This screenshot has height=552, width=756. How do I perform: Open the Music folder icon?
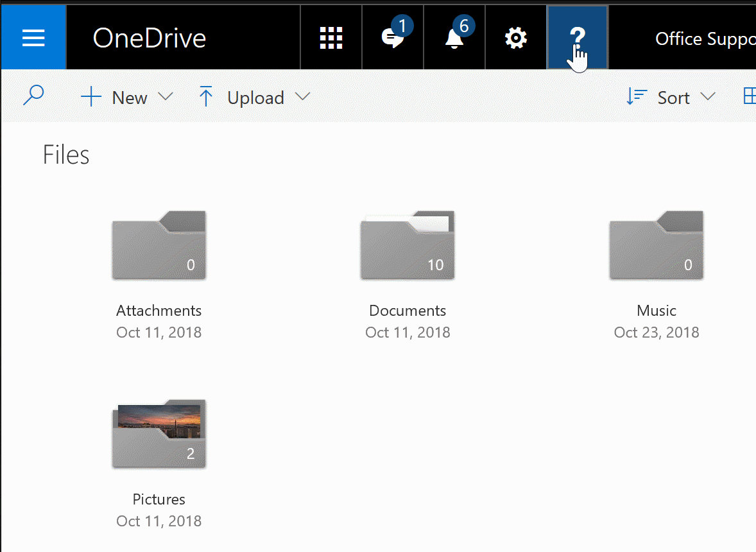click(x=657, y=245)
